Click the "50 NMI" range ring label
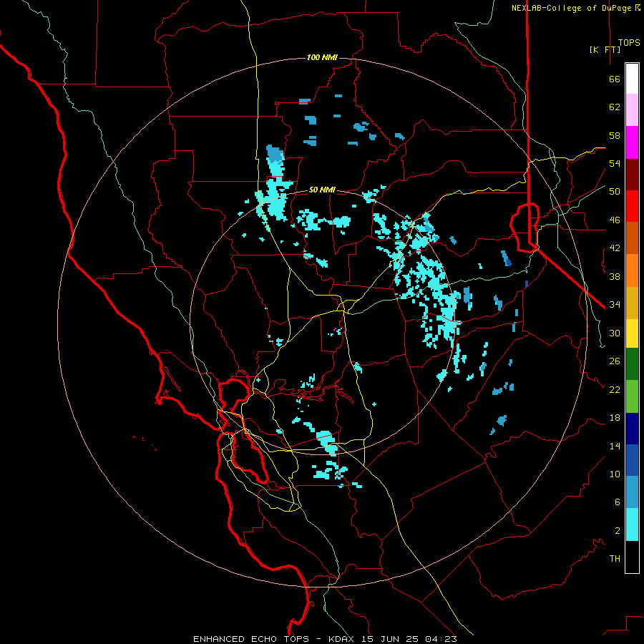 point(322,190)
